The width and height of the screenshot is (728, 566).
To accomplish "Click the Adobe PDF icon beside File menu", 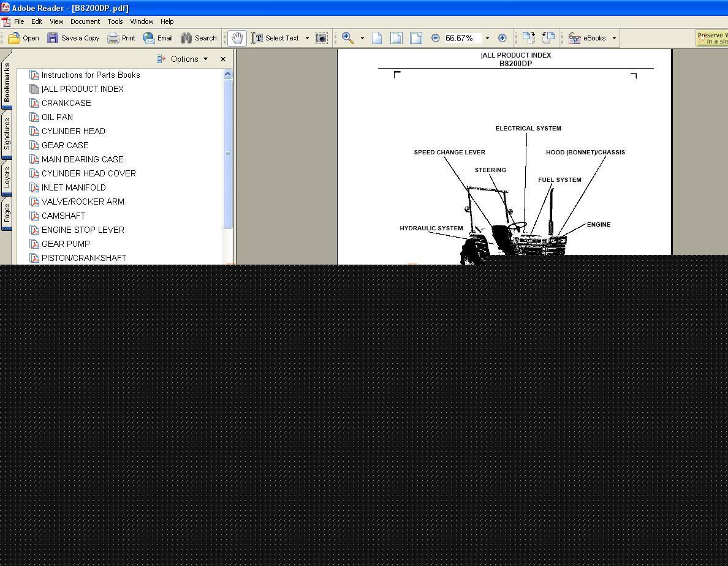I will tap(6, 22).
